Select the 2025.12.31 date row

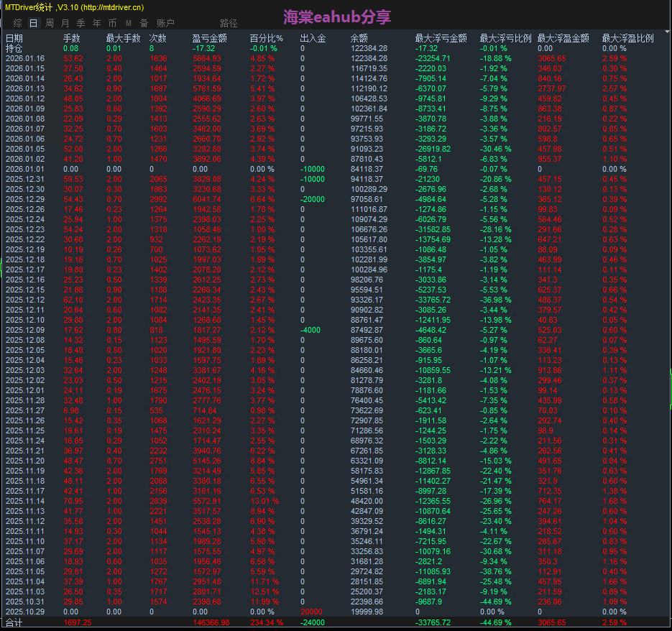(25, 179)
